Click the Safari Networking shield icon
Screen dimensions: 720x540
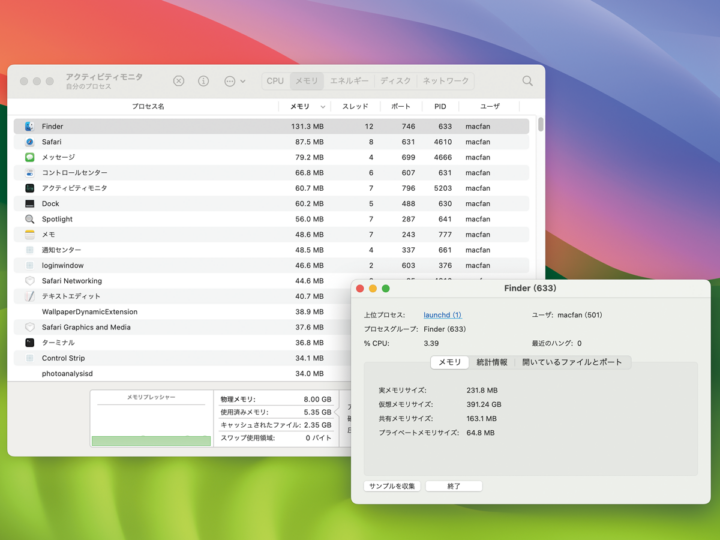pos(30,281)
